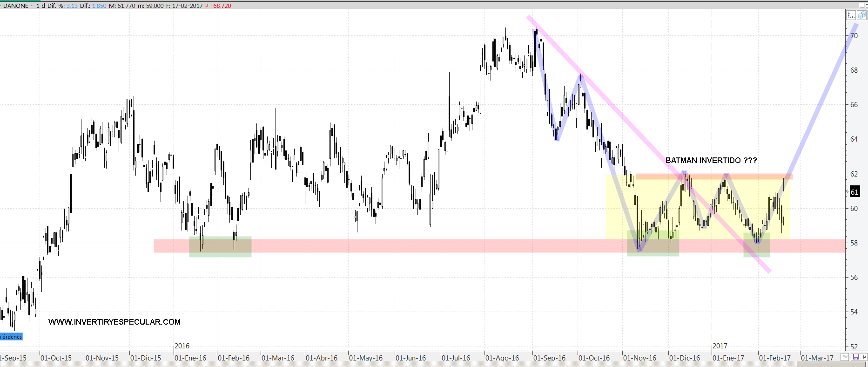Viewport: 868px width, 367px height.
Task: Click the green box around Feb-16 lows
Action: (220, 247)
